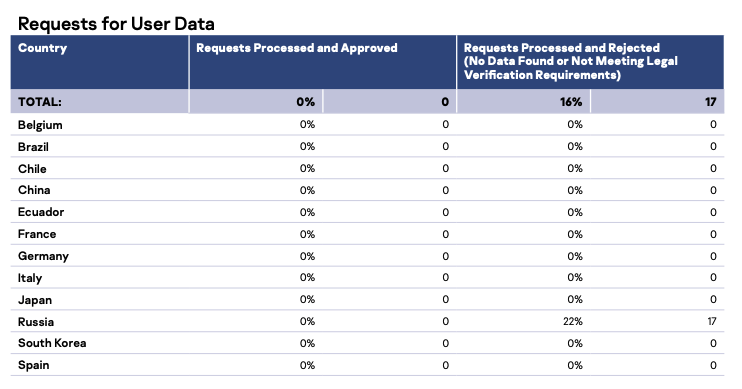742x389 pixels.
Task: Click the Chile country cell
Action: point(32,168)
